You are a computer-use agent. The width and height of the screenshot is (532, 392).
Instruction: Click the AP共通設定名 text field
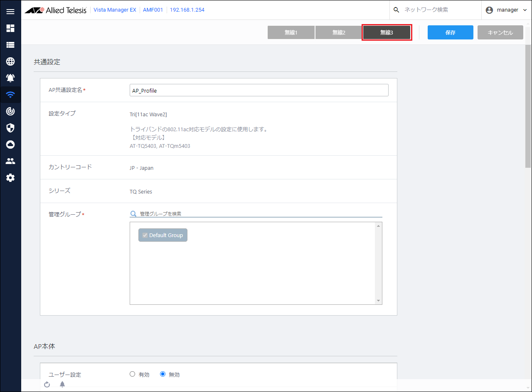pyautogui.click(x=259, y=91)
